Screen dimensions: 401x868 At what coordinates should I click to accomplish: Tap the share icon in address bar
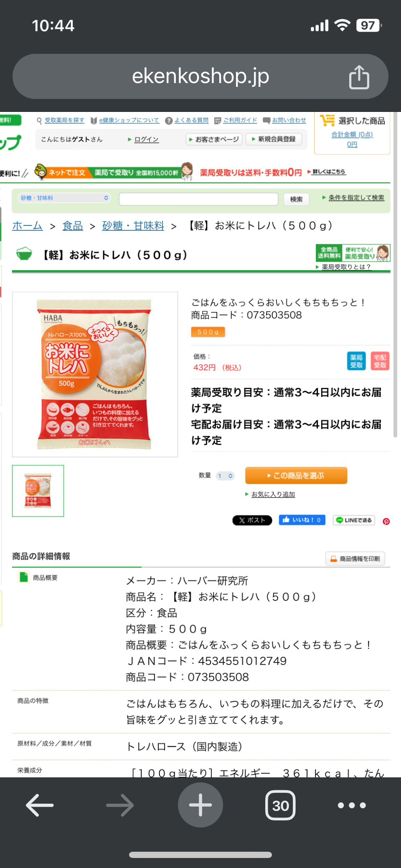tap(359, 77)
